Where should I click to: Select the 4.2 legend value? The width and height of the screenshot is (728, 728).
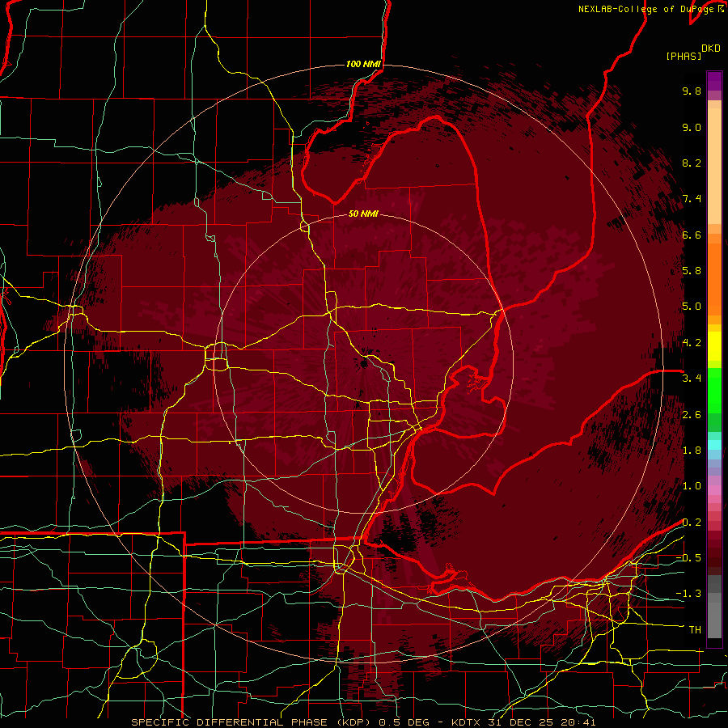point(692,343)
